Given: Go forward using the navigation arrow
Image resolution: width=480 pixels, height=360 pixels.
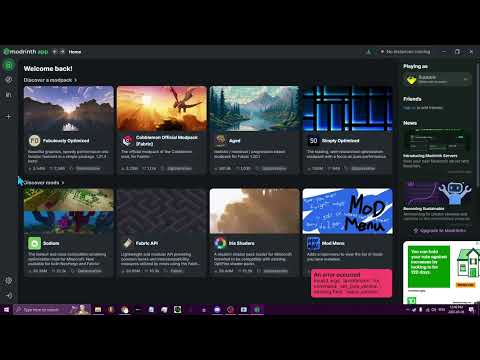Looking at the screenshot, I should tap(62, 52).
